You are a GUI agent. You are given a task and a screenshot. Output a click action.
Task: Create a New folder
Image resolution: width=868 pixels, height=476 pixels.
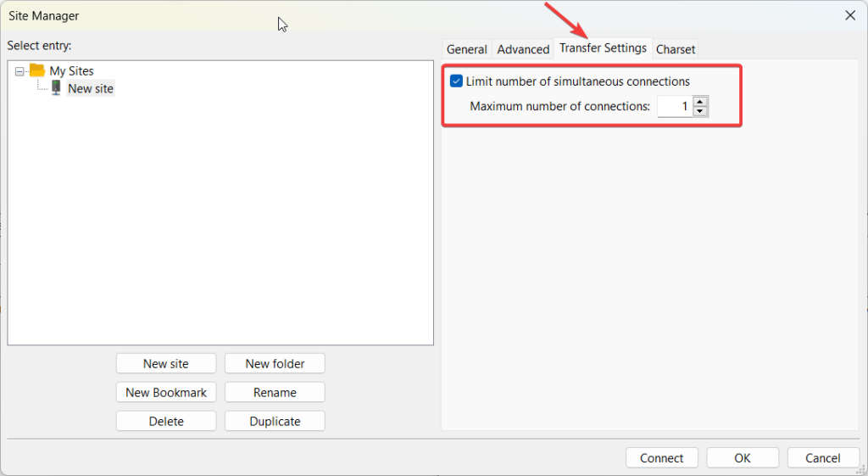275,363
